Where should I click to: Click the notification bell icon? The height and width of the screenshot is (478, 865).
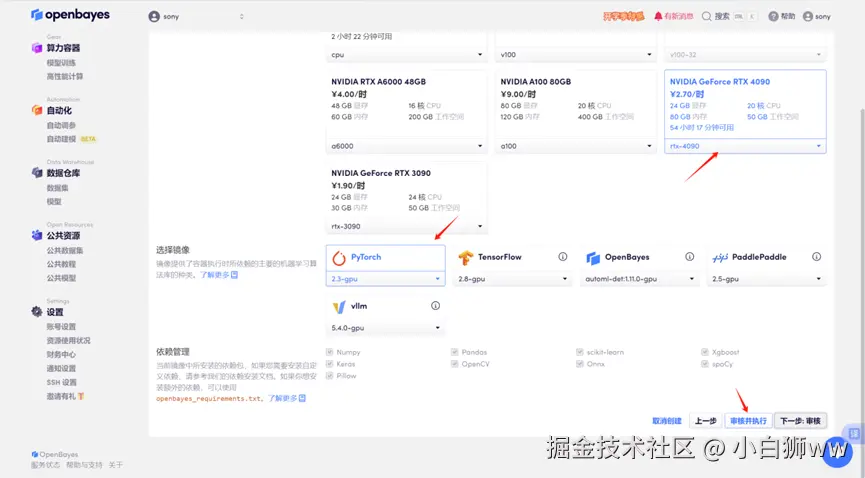click(658, 17)
